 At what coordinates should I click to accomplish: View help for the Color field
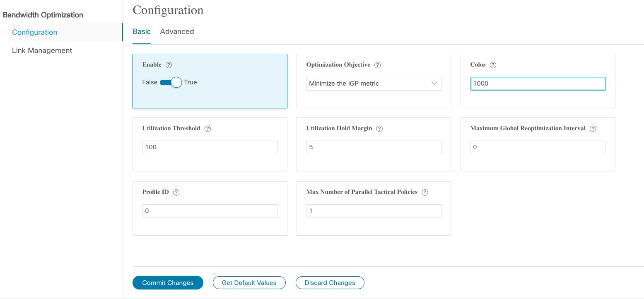[492, 65]
